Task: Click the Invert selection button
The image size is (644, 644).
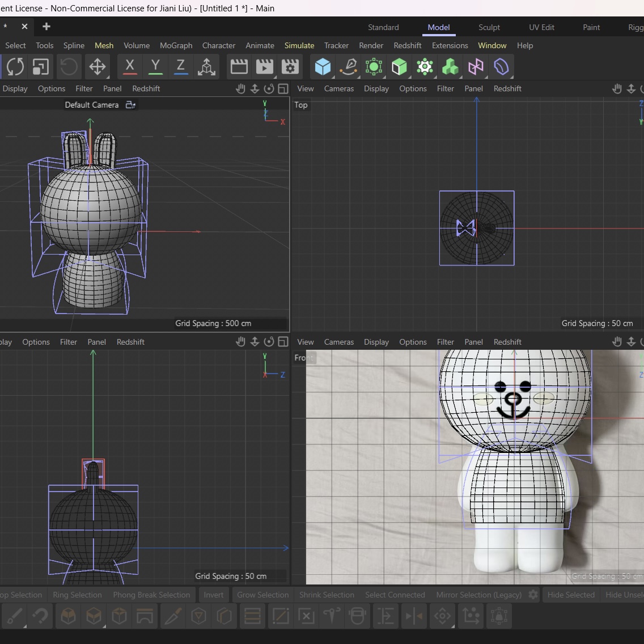Action: coord(214,595)
